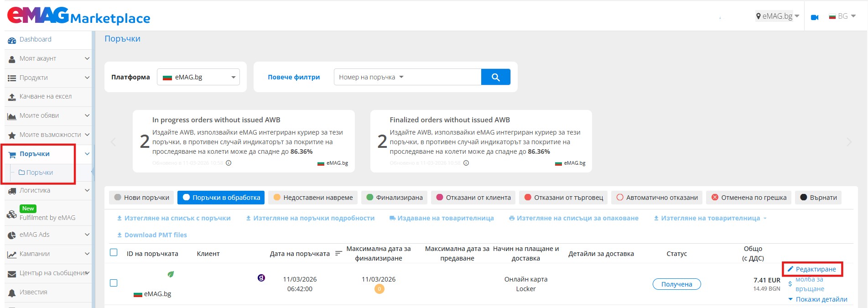868x308 pixels.
Task: Toggle the select-all orders checkbox in header
Action: coord(114,252)
